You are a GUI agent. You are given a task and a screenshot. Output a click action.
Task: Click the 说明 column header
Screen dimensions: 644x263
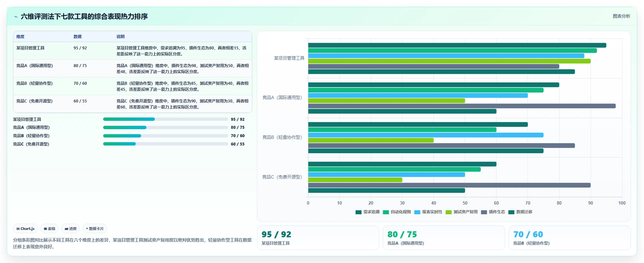(x=120, y=37)
